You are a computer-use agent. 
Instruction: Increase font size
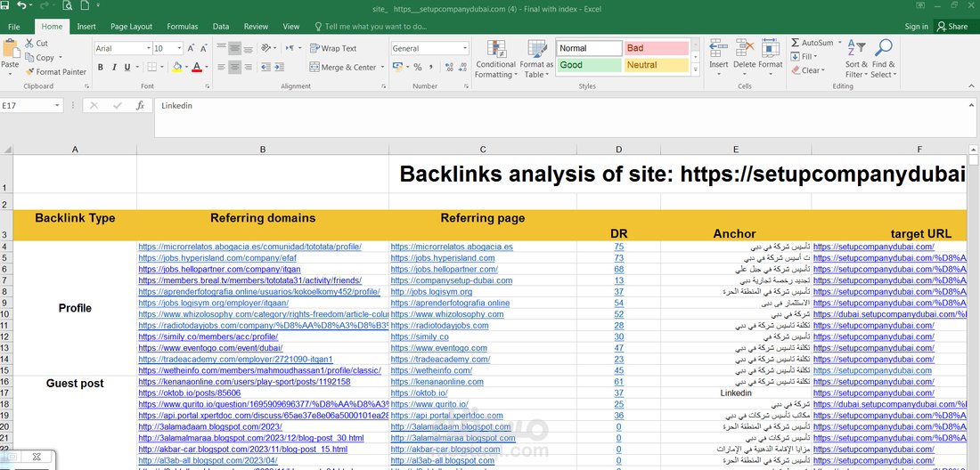coord(192,48)
